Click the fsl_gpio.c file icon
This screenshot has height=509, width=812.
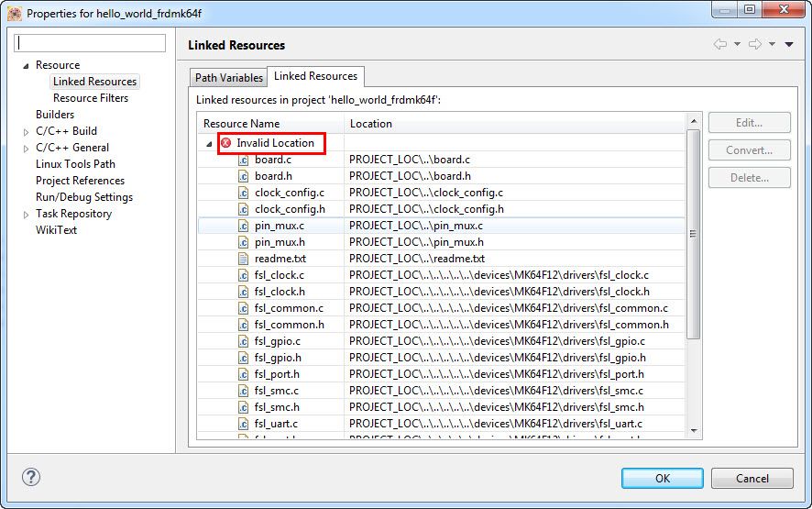click(244, 341)
